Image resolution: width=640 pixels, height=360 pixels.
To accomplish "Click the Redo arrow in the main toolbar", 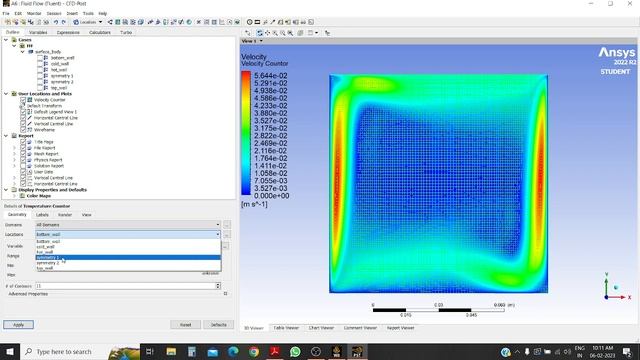I will (x=63, y=22).
